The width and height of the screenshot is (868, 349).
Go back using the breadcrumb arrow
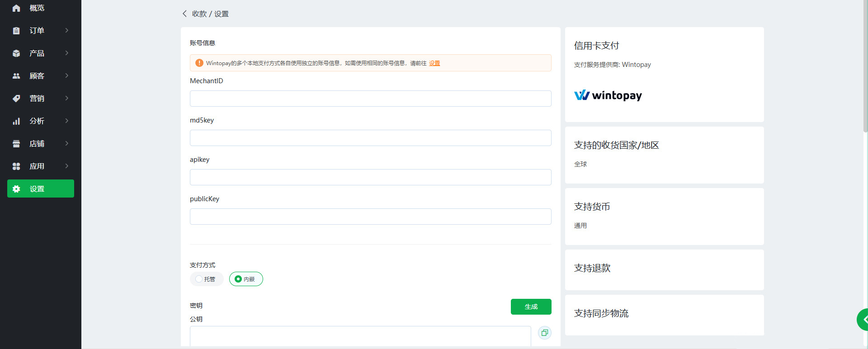(x=184, y=14)
